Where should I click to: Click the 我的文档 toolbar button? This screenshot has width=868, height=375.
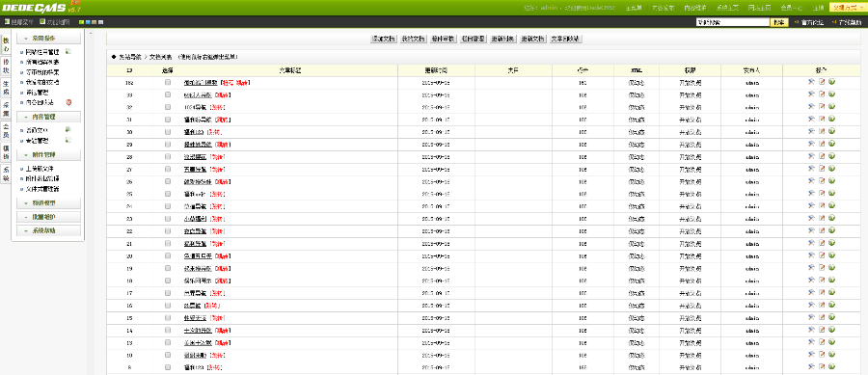413,39
